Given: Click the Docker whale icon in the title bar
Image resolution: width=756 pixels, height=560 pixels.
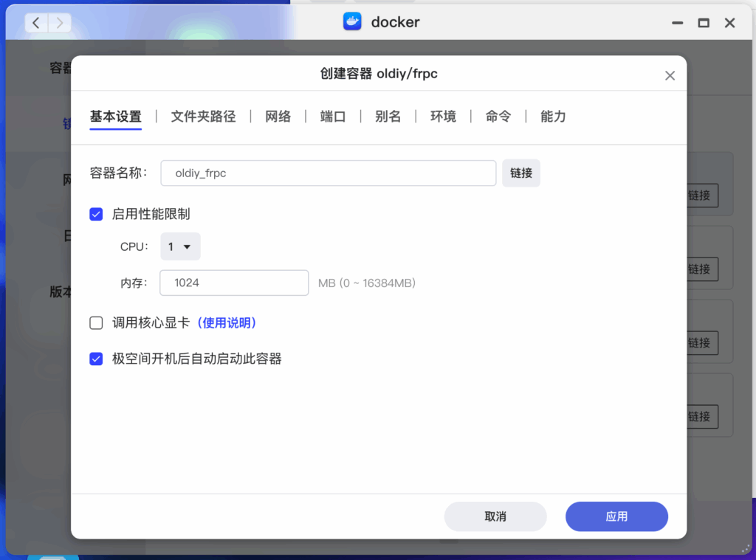Looking at the screenshot, I should pyautogui.click(x=352, y=21).
